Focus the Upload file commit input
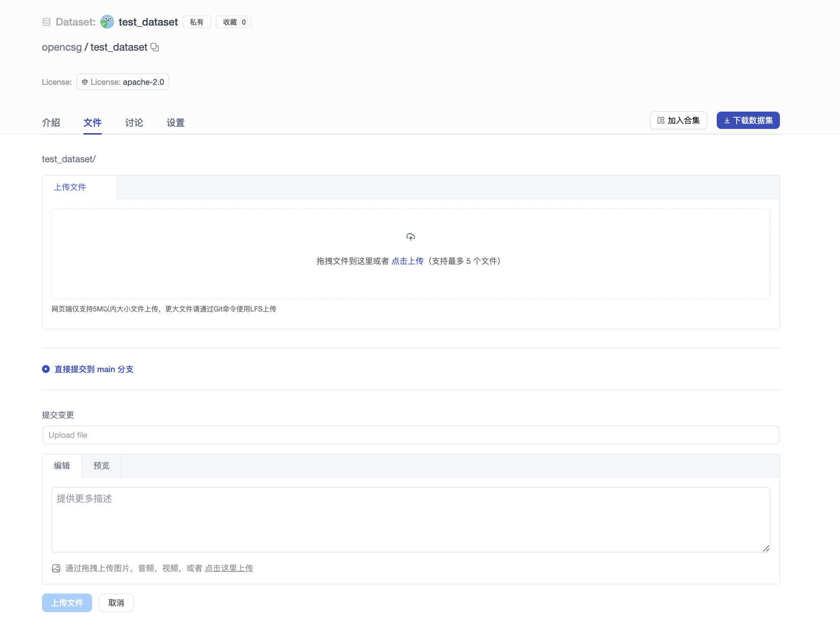Screen dimensions: 840x629 click(410, 435)
